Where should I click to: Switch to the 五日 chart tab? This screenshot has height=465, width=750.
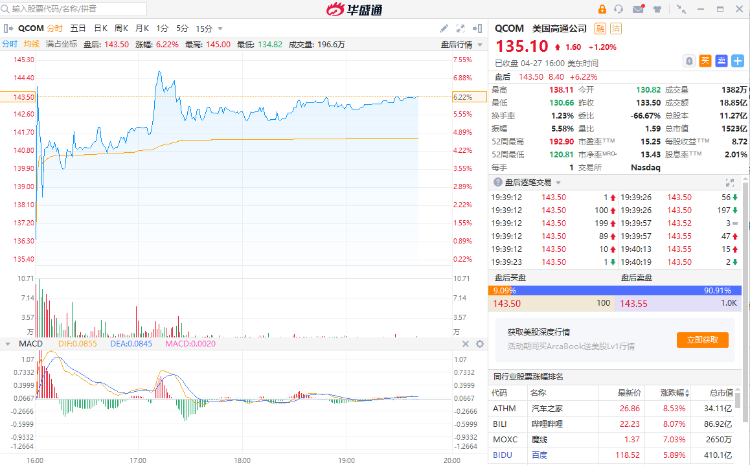[x=78, y=29]
